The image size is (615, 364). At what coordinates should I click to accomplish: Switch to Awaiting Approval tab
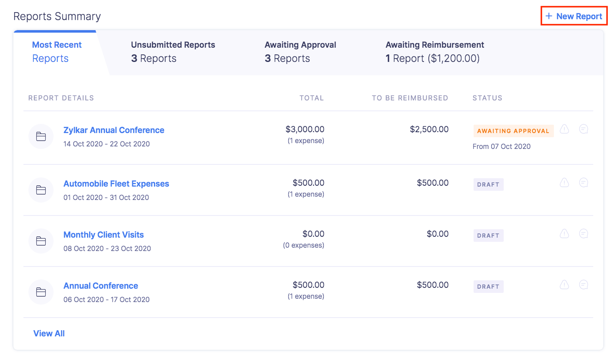tap(300, 52)
